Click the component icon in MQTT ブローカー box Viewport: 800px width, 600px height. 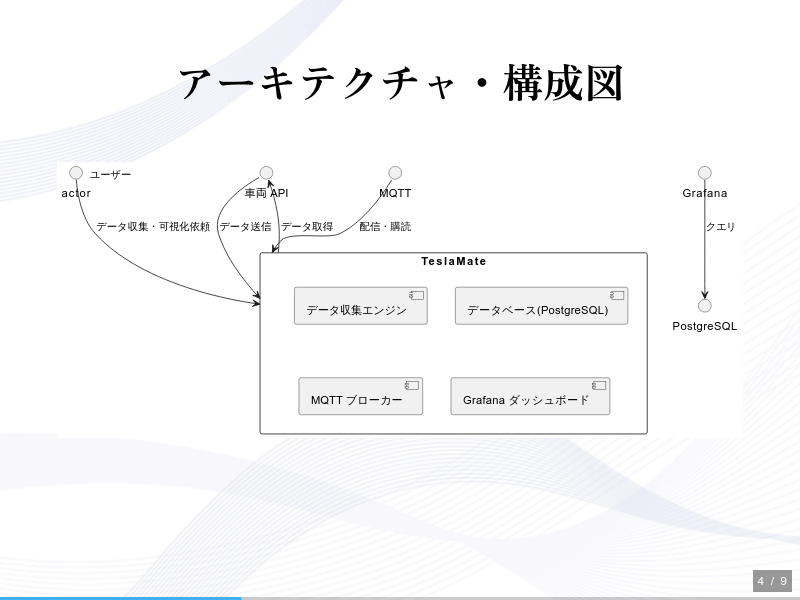pos(412,386)
